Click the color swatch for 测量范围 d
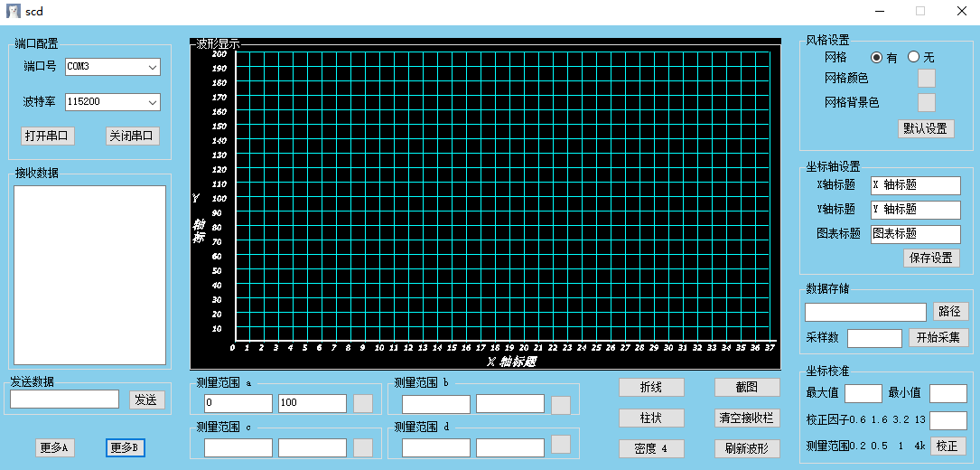The image size is (980, 470). pos(561,445)
